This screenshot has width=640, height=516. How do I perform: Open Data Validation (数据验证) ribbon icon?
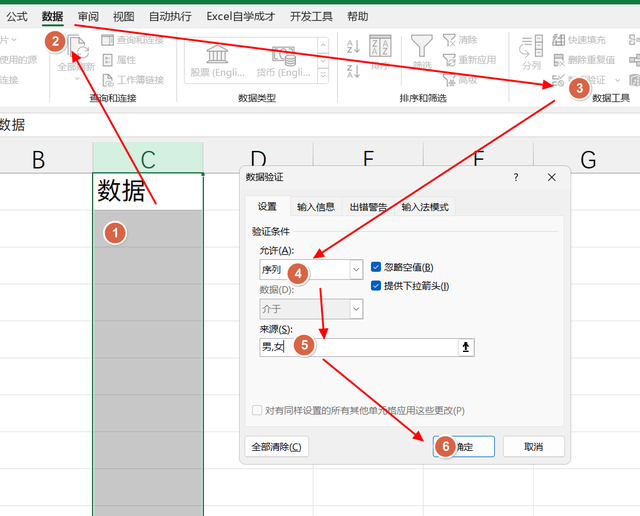click(558, 80)
